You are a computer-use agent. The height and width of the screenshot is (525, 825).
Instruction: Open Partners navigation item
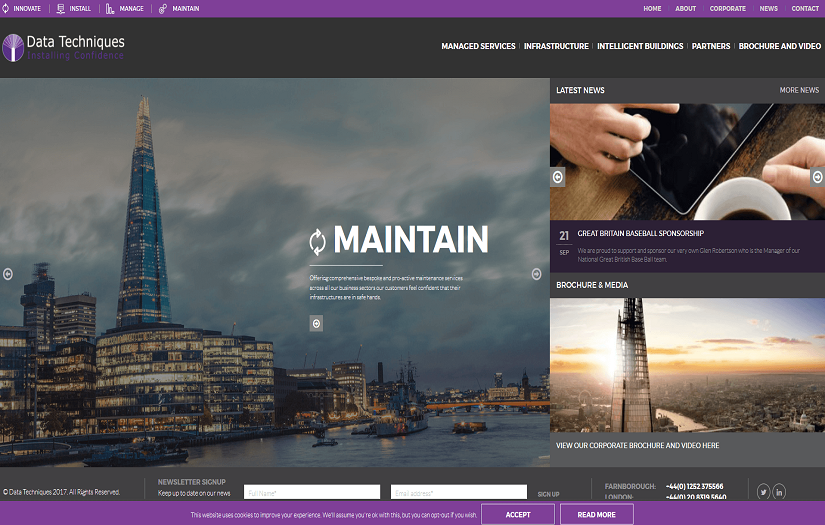pos(711,46)
